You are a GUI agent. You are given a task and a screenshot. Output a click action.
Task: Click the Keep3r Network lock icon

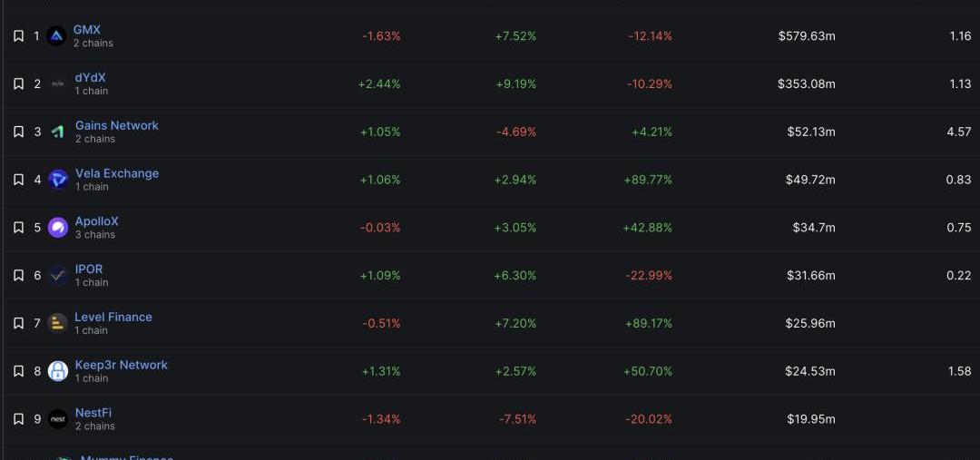pos(58,371)
